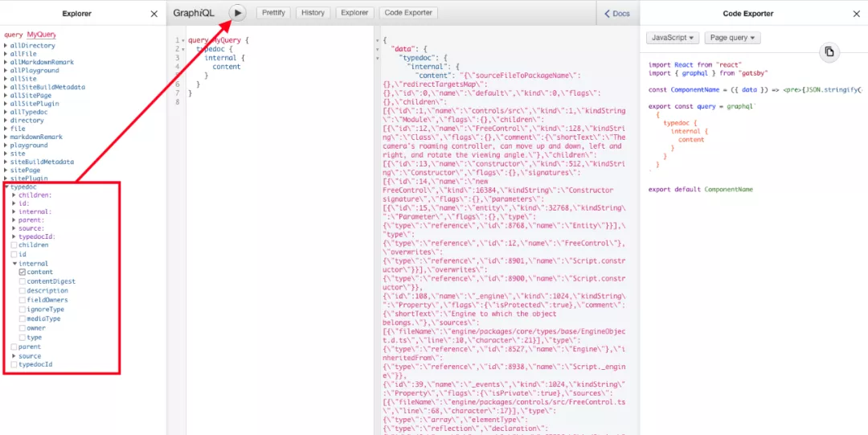868x435 pixels.
Task: Click the Prettify button
Action: (273, 13)
